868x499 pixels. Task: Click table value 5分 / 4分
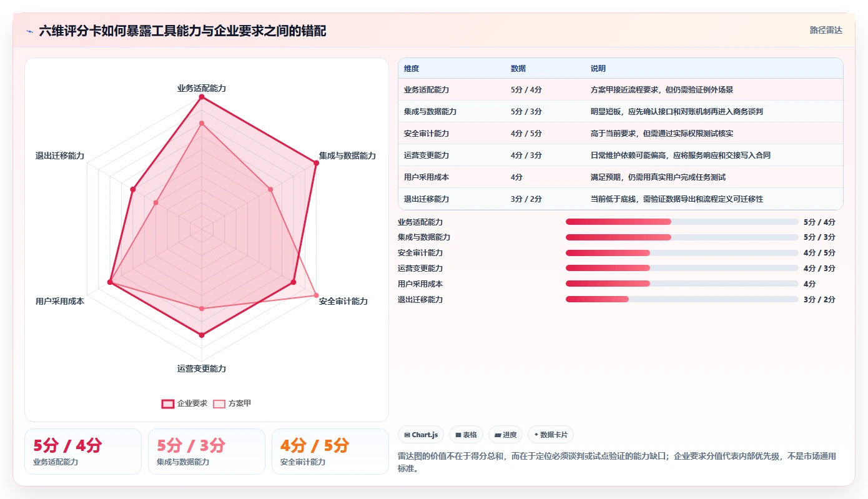pos(526,90)
